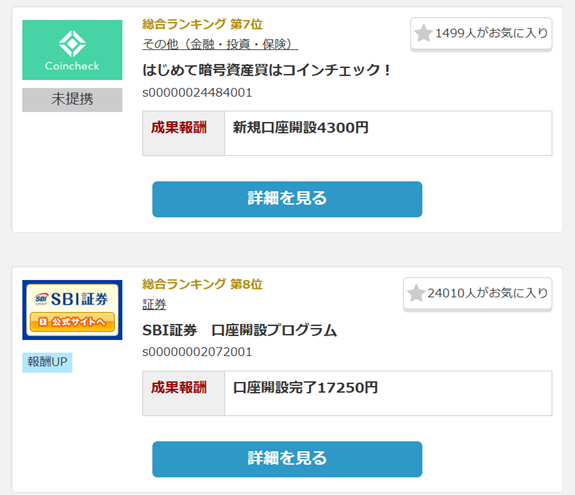This screenshot has width=575, height=495.
Task: Favorite SBI証券 via 24010人がお気に入り button
Action: coord(477,294)
